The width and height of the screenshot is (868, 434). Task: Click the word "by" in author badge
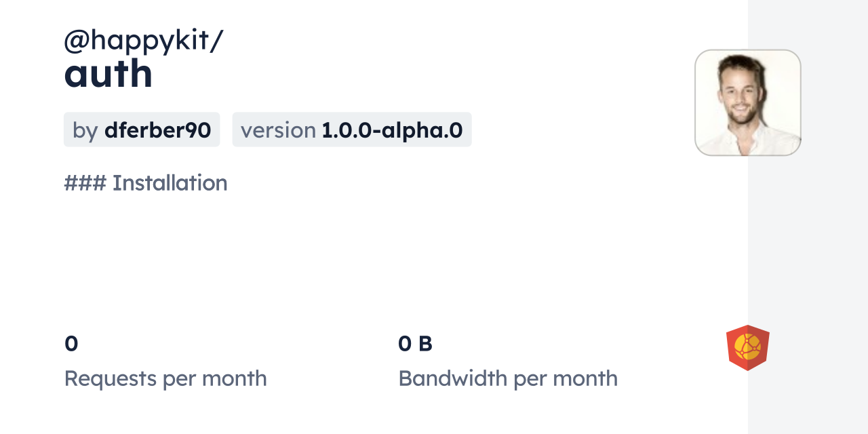tap(85, 130)
